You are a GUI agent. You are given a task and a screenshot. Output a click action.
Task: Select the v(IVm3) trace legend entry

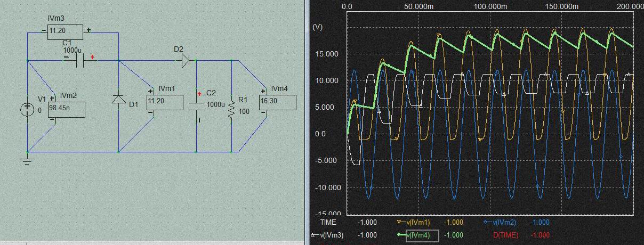[x=326, y=235]
